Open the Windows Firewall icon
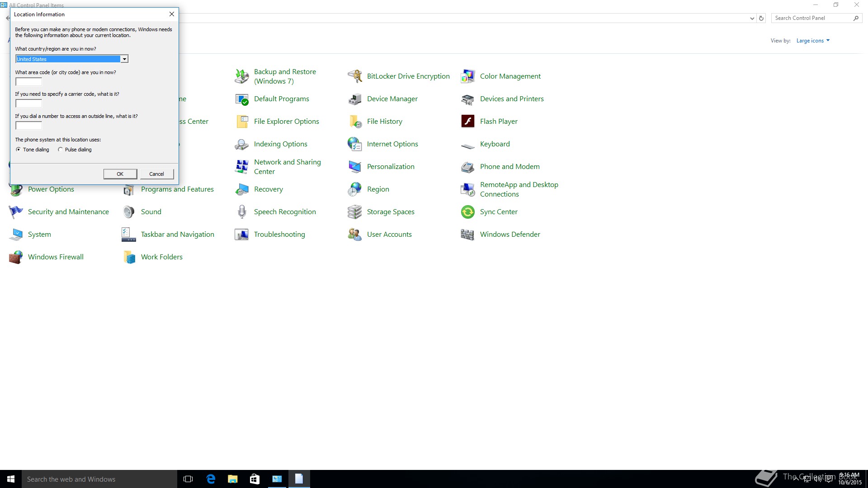868x488 pixels. tap(16, 257)
